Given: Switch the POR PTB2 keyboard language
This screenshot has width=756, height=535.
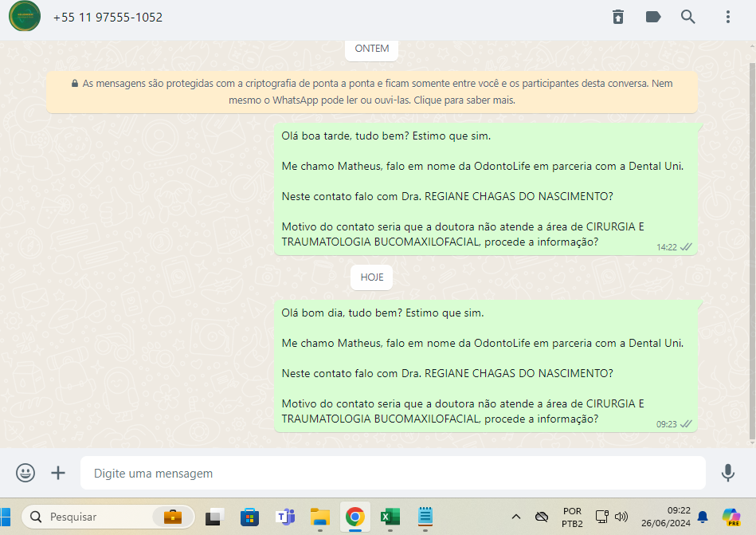Looking at the screenshot, I should [x=572, y=517].
